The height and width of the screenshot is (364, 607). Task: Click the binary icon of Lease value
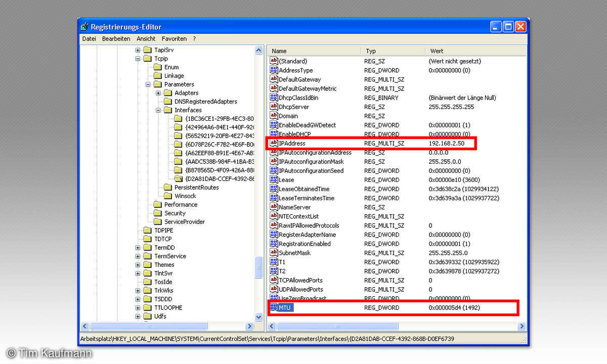pyautogui.click(x=274, y=180)
